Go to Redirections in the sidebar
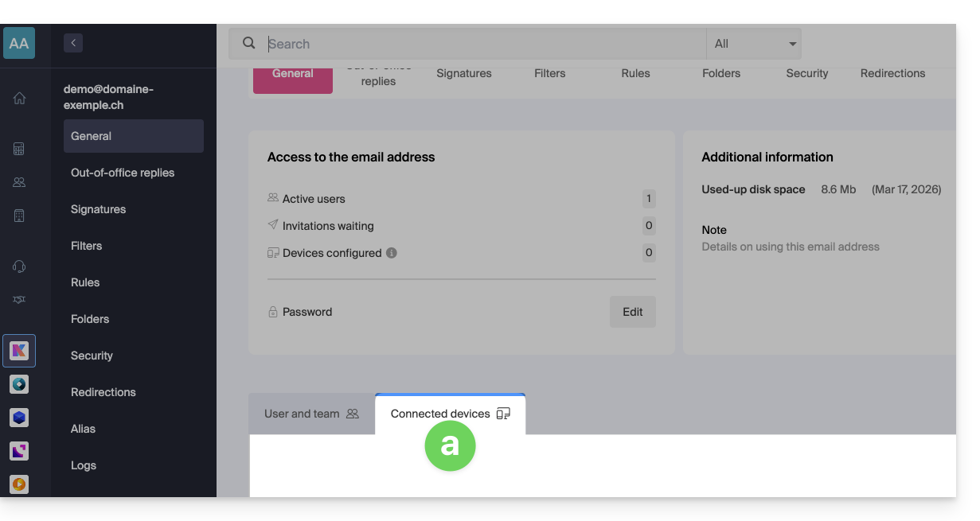The width and height of the screenshot is (980, 521). tap(103, 392)
